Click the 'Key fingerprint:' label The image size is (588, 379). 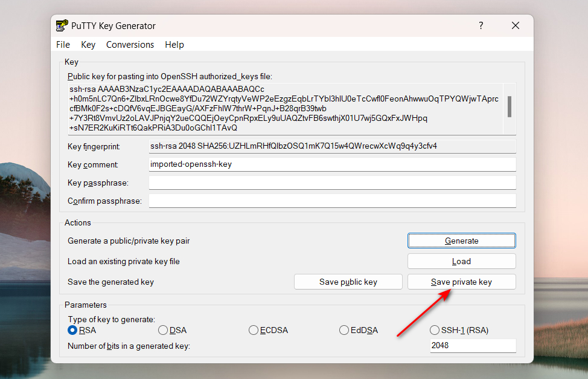pyautogui.click(x=94, y=146)
